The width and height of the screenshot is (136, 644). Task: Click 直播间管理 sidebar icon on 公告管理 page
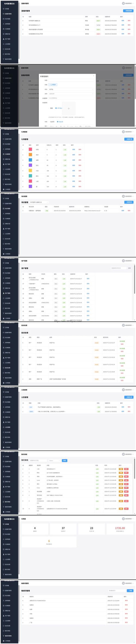point(4,397)
